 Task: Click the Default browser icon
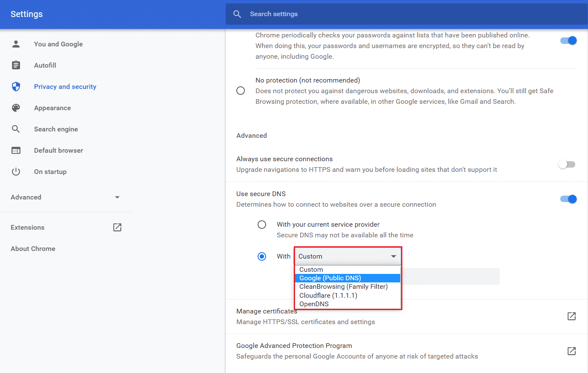point(16,150)
